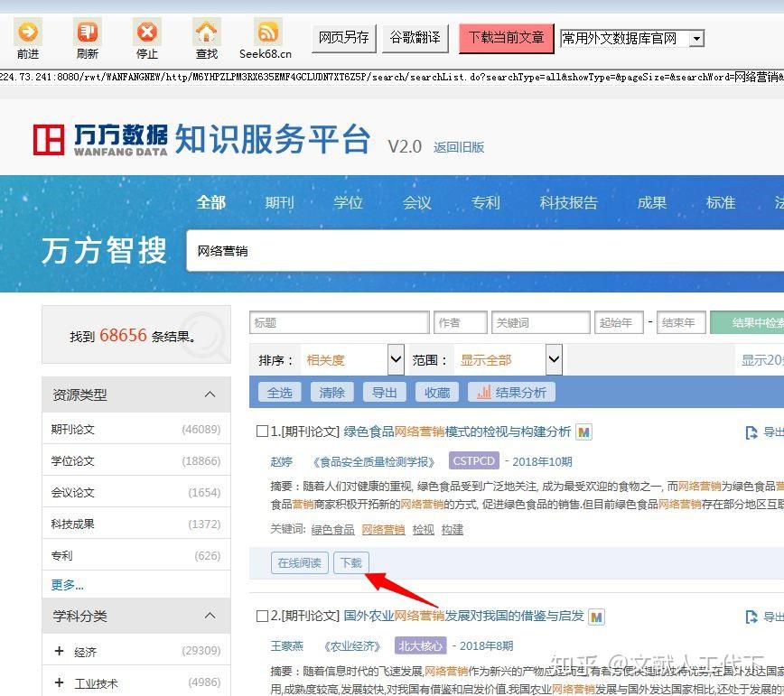Collapse the 资源类型 section

coord(210,394)
